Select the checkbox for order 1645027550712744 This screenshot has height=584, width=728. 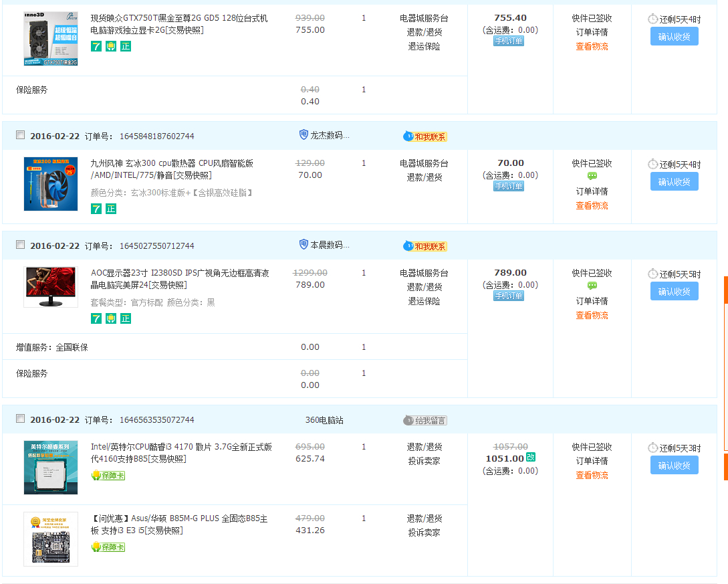click(x=20, y=245)
